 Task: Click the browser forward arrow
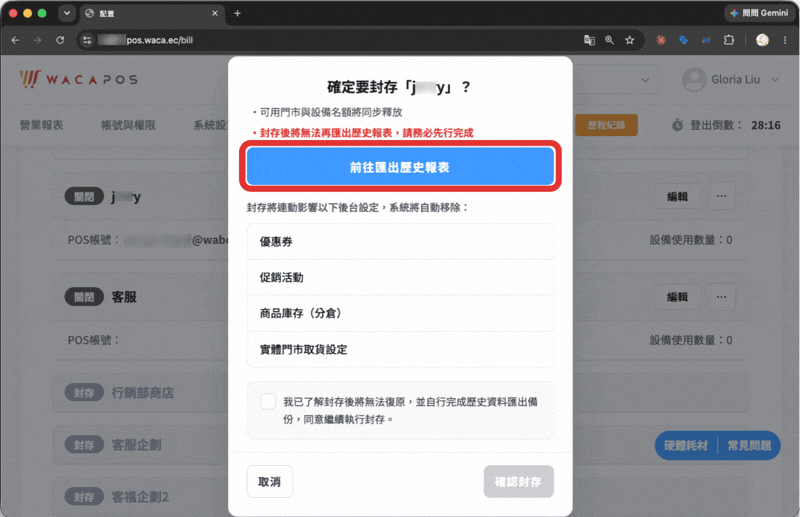pyautogui.click(x=37, y=40)
